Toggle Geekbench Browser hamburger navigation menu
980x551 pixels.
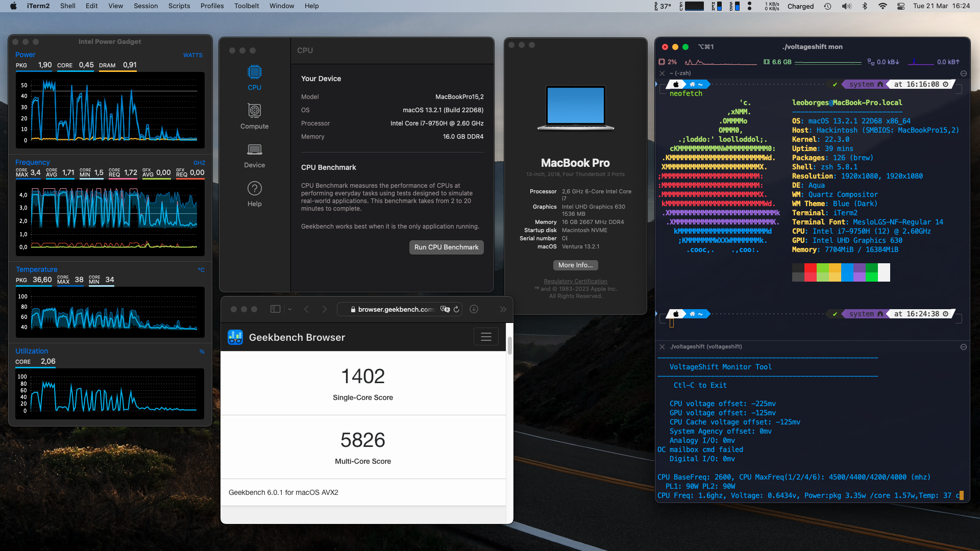(x=486, y=337)
